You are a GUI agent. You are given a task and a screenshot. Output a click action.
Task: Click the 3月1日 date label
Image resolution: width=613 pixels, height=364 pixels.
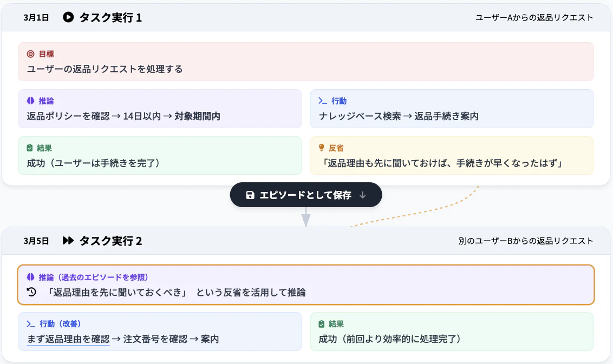click(36, 17)
